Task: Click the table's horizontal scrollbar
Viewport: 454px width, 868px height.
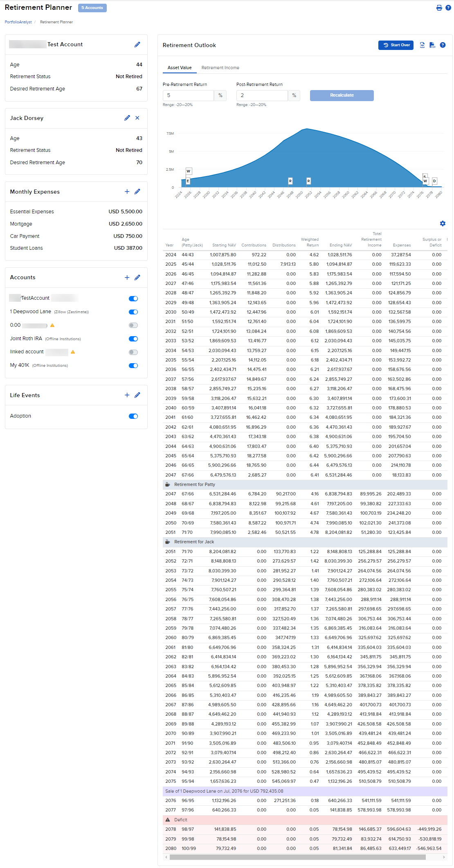Action: pyautogui.click(x=297, y=857)
